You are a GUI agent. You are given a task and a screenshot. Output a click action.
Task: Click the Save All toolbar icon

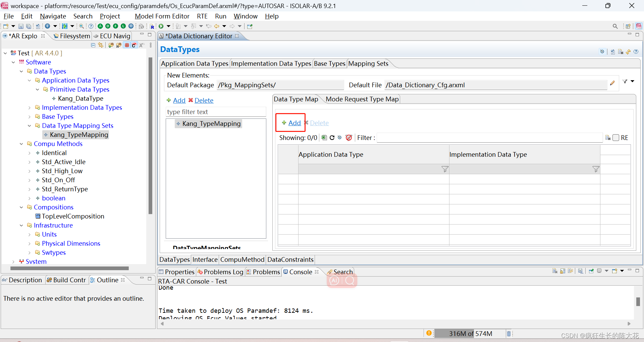point(29,26)
